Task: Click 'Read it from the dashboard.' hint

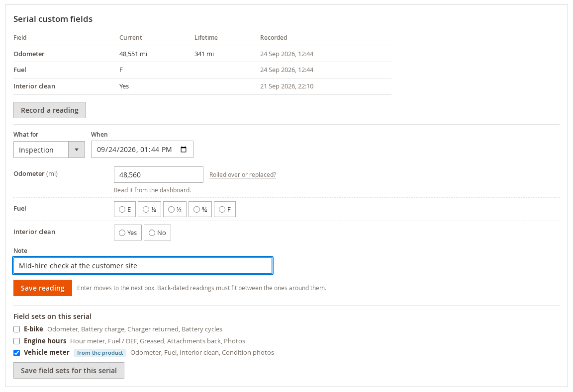Action: click(152, 190)
